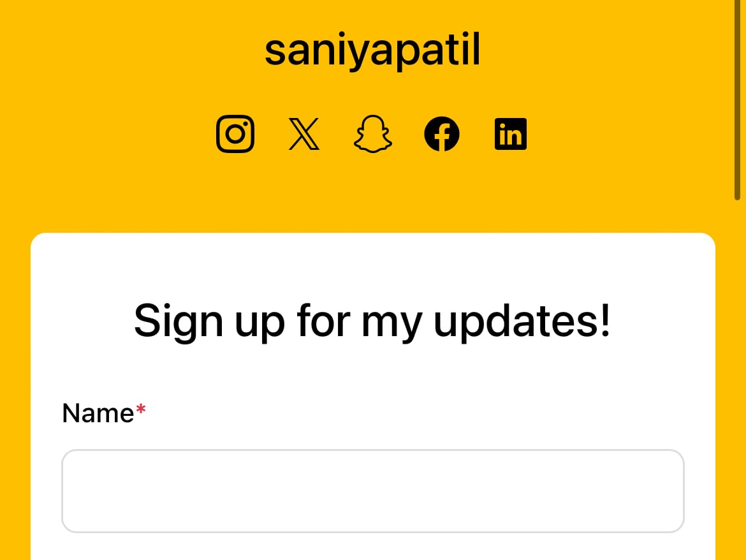Go to the LinkedIn profile icon
The width and height of the screenshot is (746, 560).
511,134
